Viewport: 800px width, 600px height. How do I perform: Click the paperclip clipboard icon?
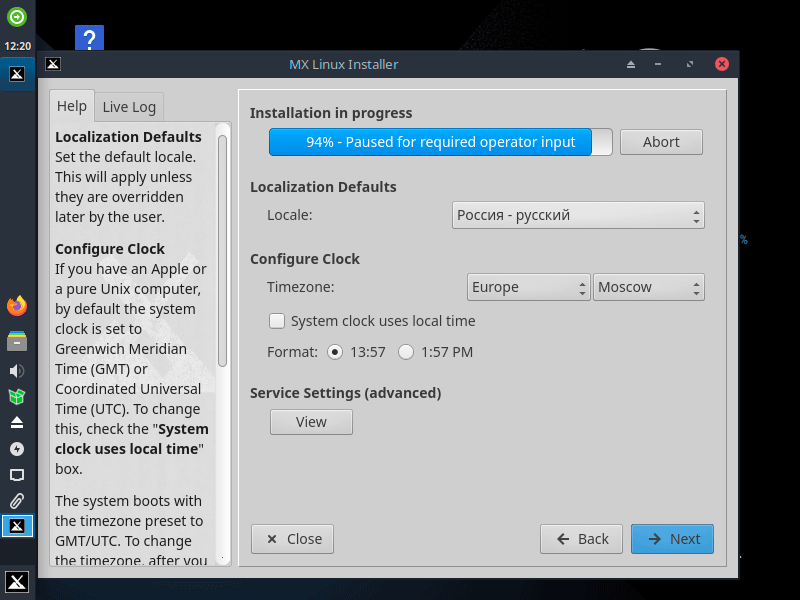pyautogui.click(x=17, y=501)
